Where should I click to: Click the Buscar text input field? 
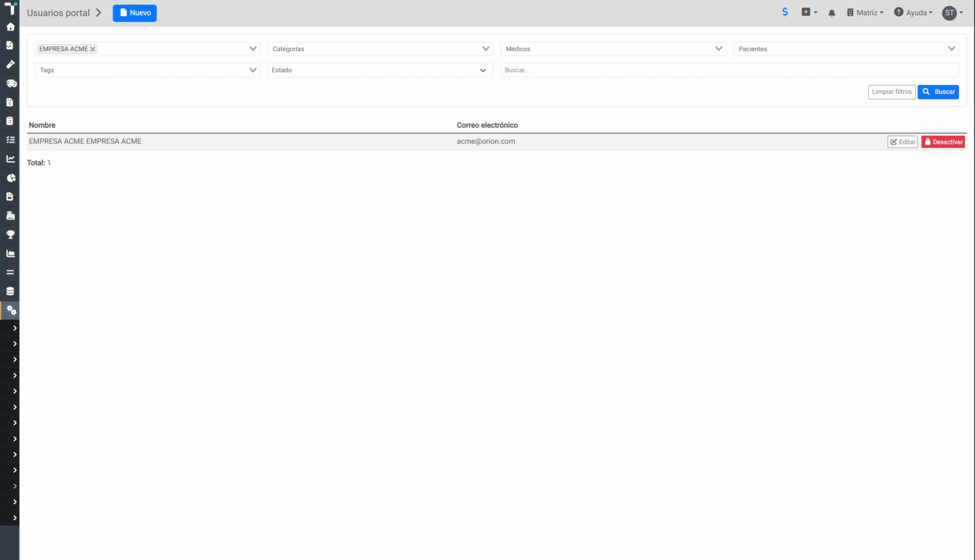tap(729, 70)
